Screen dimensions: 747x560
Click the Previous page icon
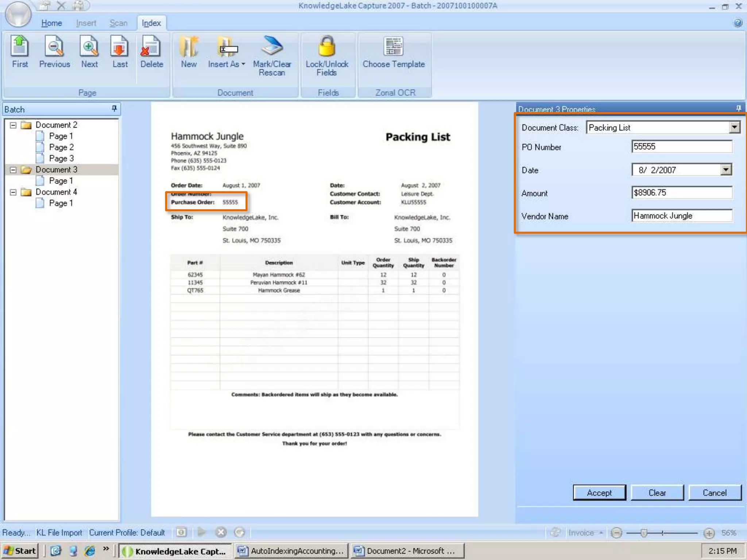[x=54, y=51]
